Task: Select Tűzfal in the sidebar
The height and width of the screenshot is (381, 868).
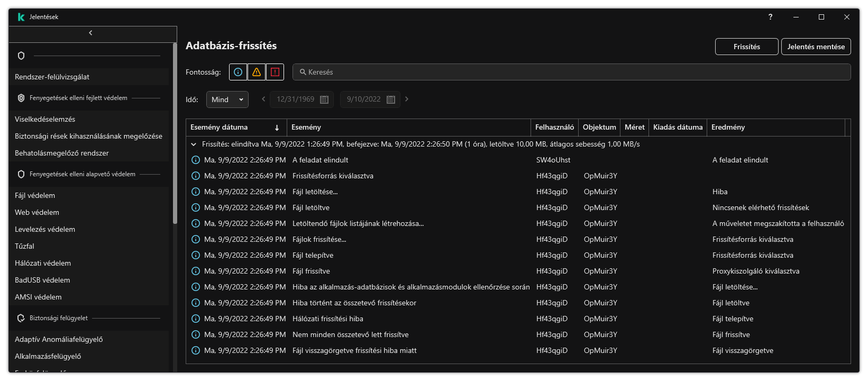Action: (24, 246)
